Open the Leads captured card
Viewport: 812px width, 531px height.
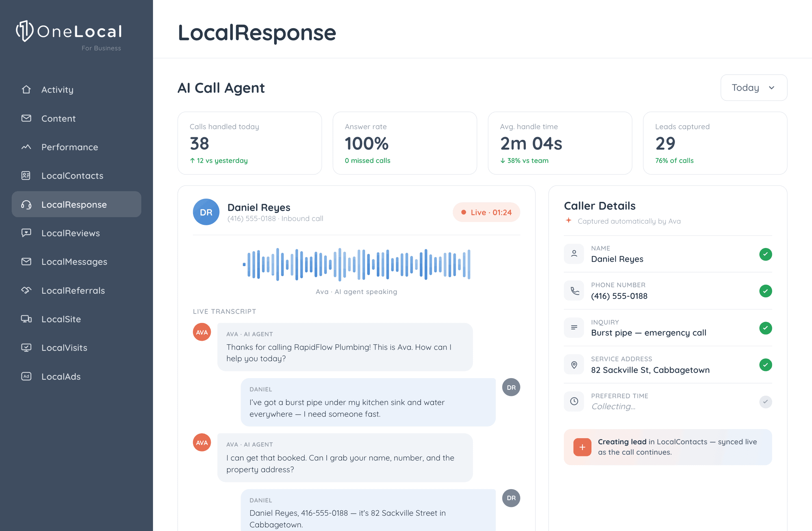tap(715, 143)
